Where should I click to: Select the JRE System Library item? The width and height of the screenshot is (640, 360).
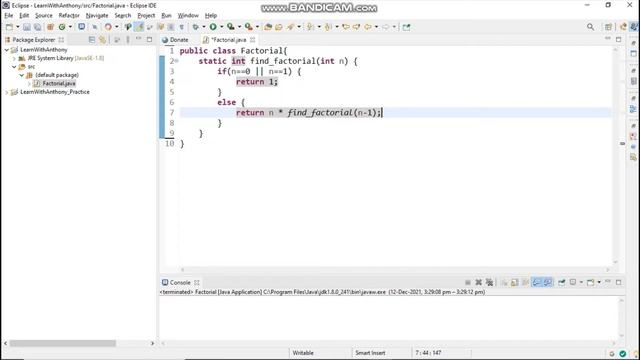66,58
